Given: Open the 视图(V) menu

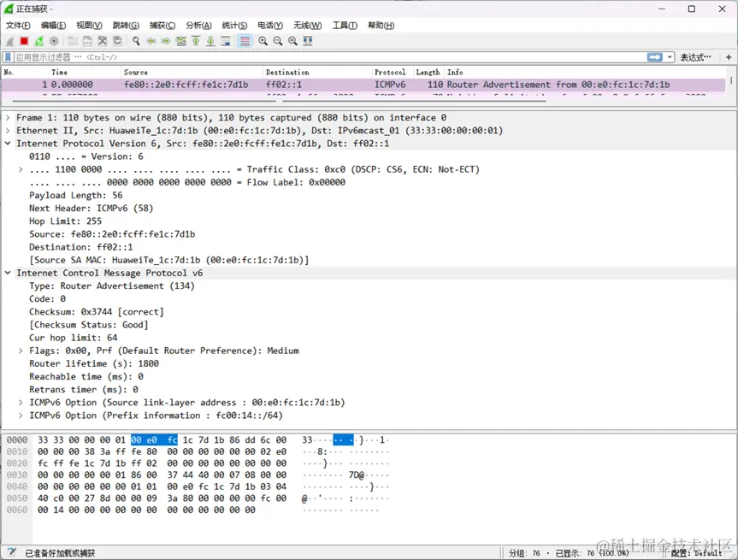Looking at the screenshot, I should (x=90, y=26).
